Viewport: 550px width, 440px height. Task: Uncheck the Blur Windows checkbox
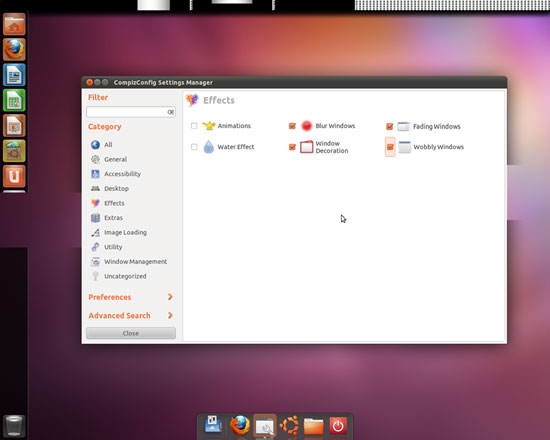tap(292, 126)
